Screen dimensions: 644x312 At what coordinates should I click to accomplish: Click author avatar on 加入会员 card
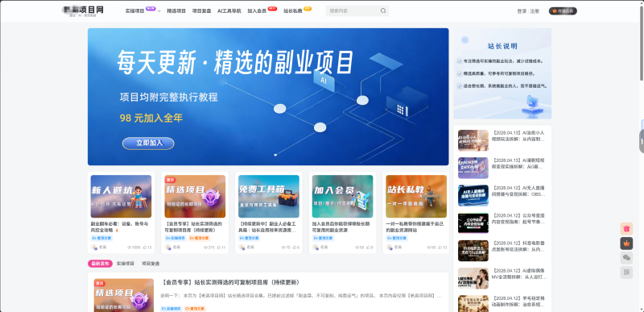tap(316, 248)
